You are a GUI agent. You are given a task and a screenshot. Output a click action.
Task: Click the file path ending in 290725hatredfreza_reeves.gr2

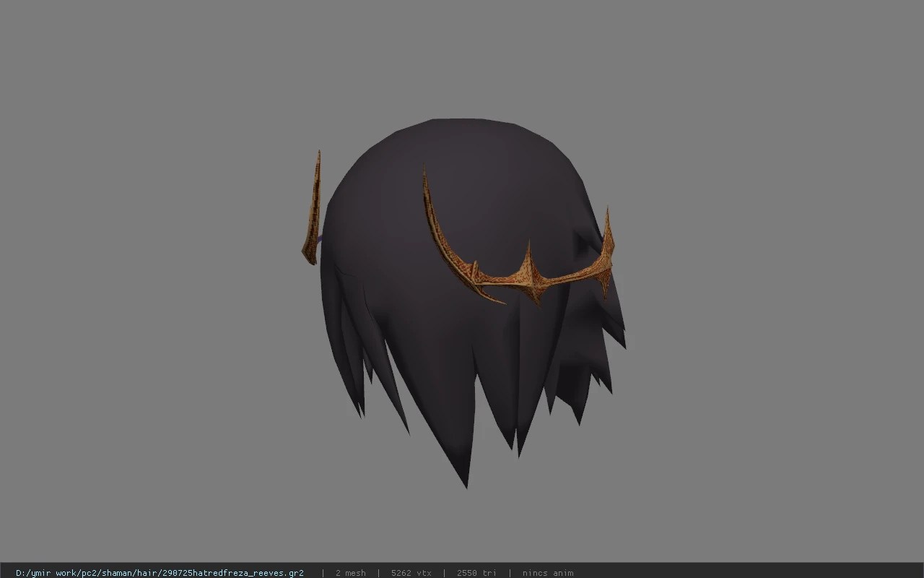click(160, 573)
